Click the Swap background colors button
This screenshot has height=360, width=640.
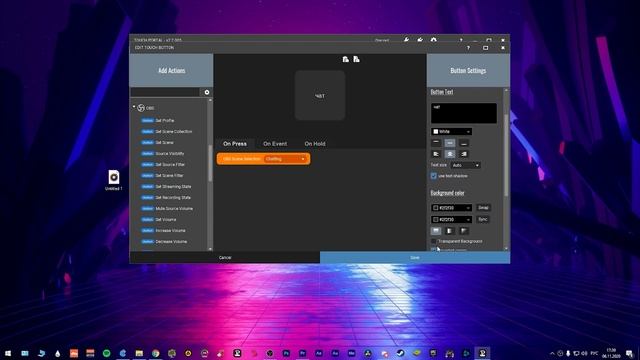(x=483, y=208)
